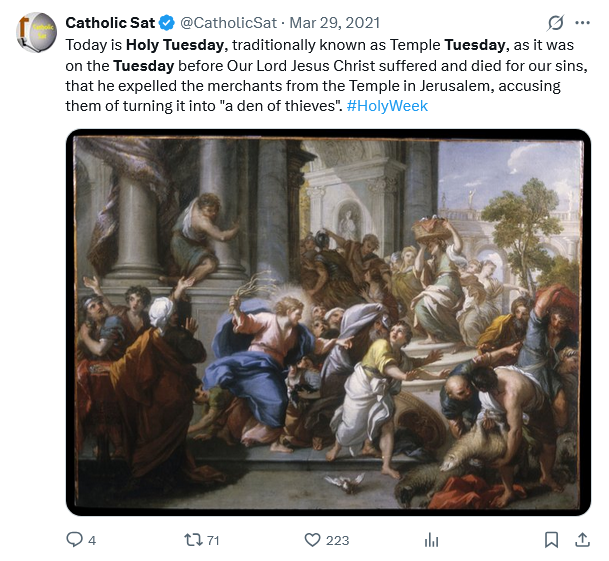609x561 pixels.
Task: Click the reply count of 4
Action: 92,540
